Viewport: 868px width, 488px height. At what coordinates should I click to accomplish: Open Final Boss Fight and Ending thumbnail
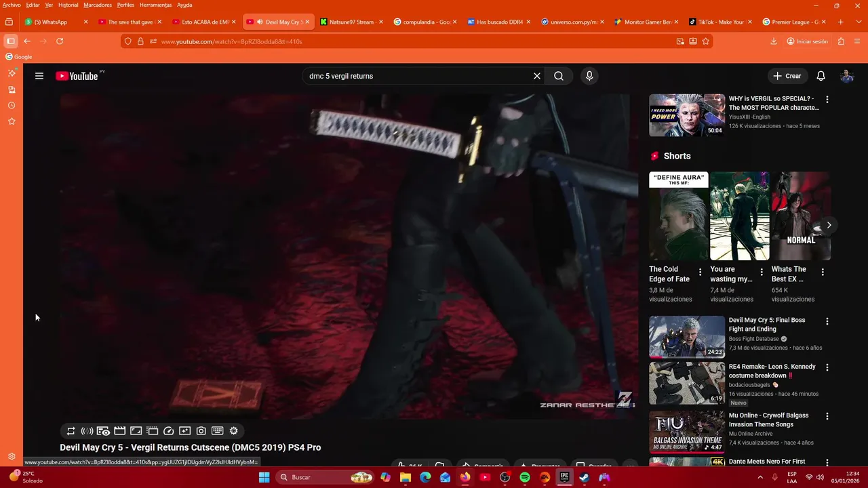click(687, 337)
